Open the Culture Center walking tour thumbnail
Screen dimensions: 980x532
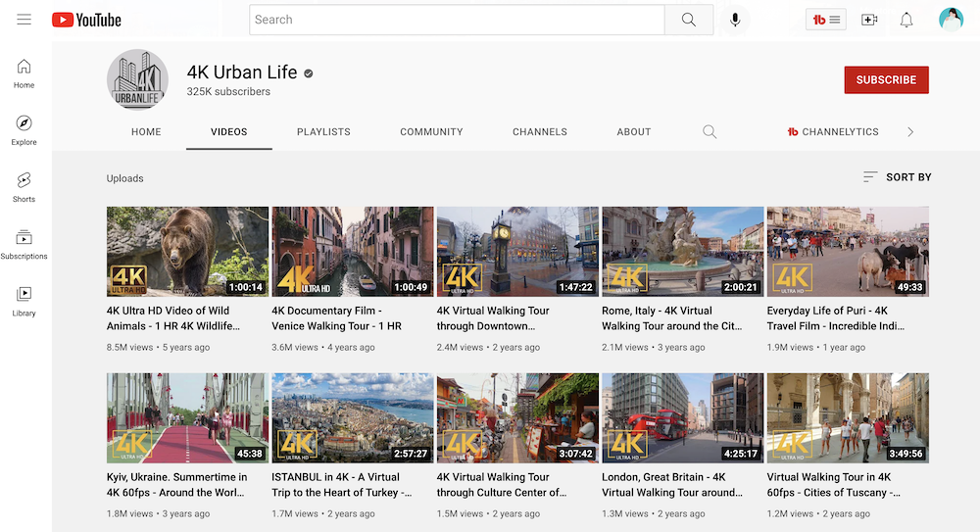tap(517, 417)
